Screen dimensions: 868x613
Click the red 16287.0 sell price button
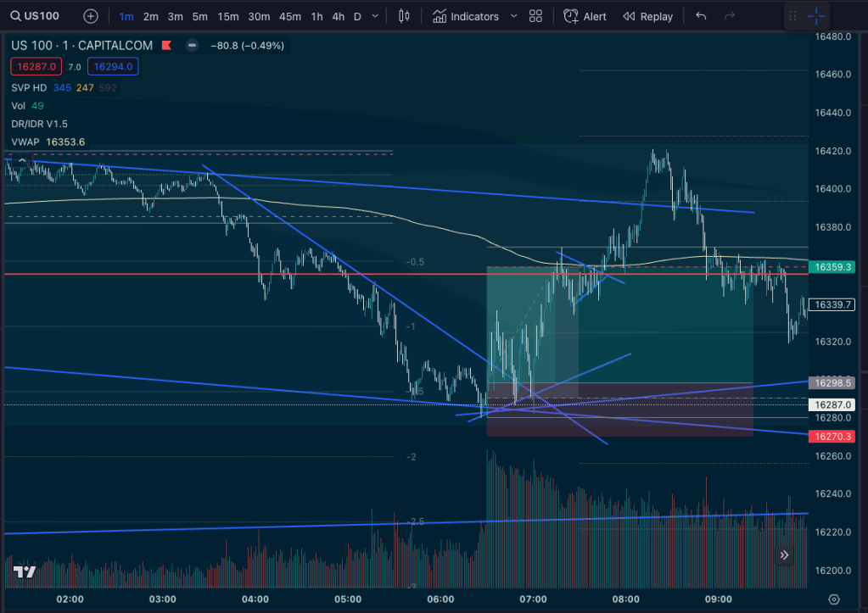(x=35, y=66)
